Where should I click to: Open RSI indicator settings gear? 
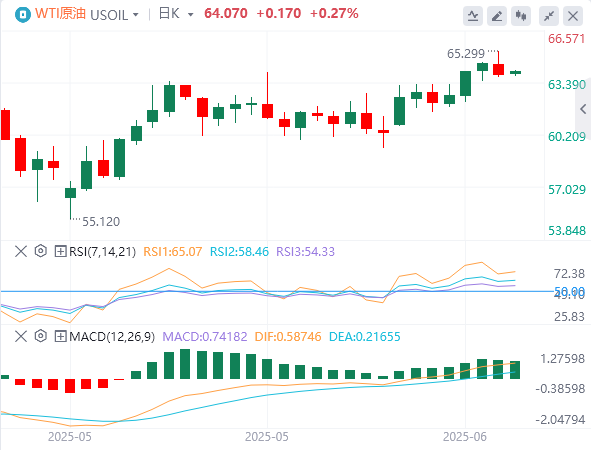[x=41, y=251]
